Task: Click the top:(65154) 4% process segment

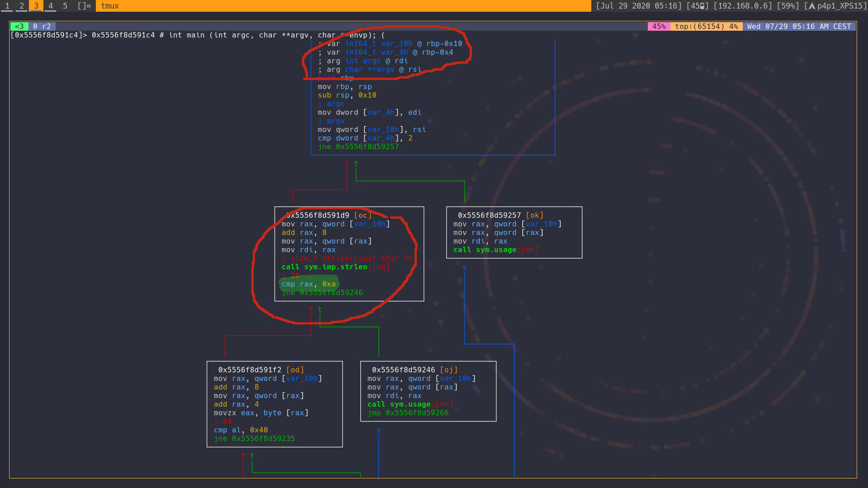Action: click(706, 26)
